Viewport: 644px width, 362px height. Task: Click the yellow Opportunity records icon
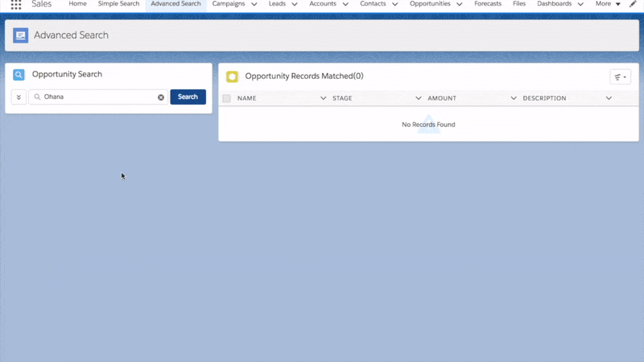(x=232, y=76)
